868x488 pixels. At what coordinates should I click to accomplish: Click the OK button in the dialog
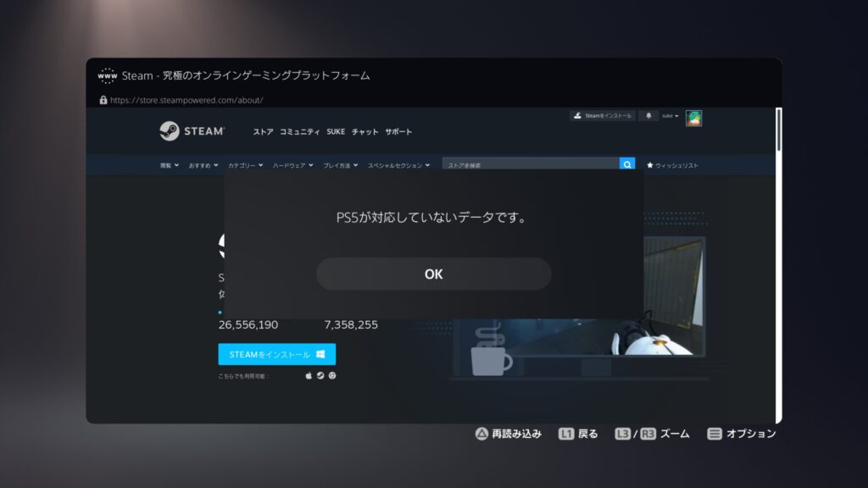coord(433,274)
